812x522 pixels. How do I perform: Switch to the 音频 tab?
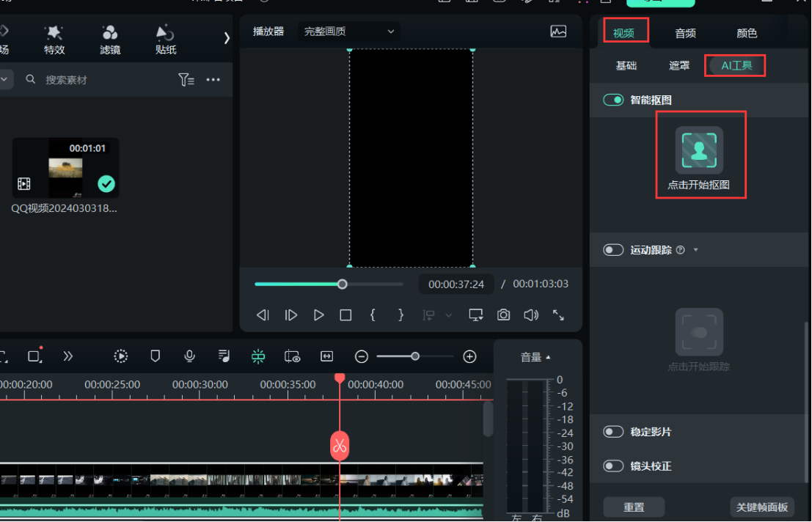pos(685,33)
